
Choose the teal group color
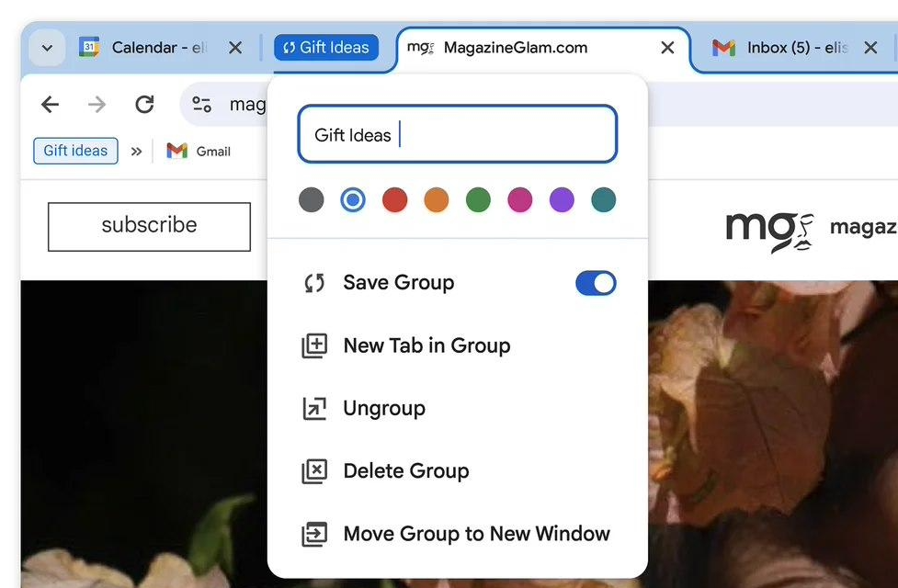tap(604, 199)
